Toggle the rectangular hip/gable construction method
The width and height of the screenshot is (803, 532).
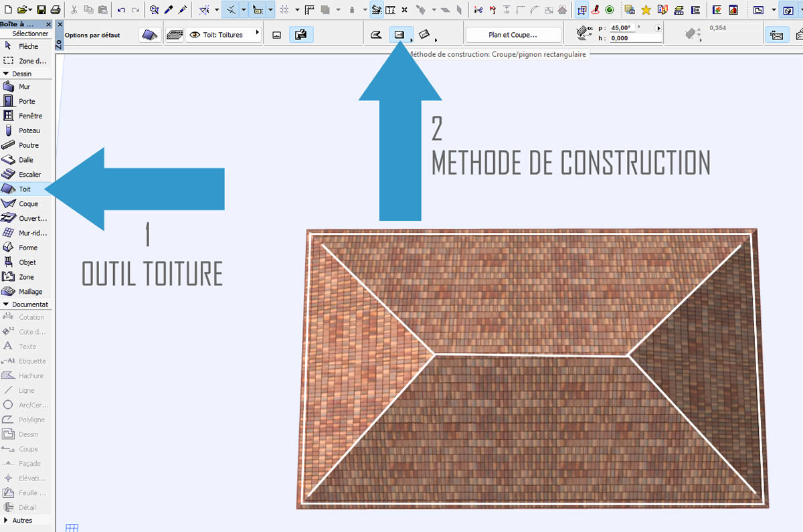[399, 35]
